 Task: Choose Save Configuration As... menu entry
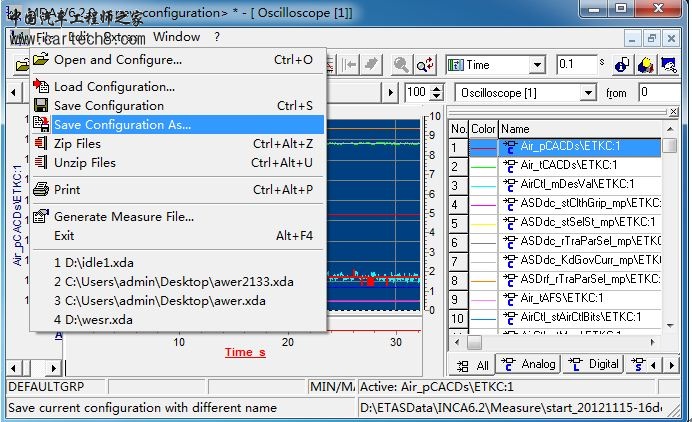[122, 125]
